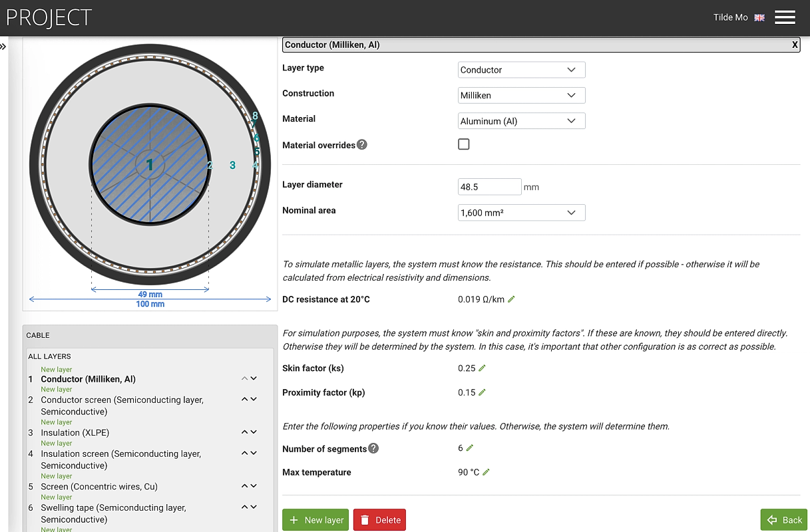Move Conductor screen layer up
This screenshot has height=532, width=810.
pyautogui.click(x=244, y=399)
